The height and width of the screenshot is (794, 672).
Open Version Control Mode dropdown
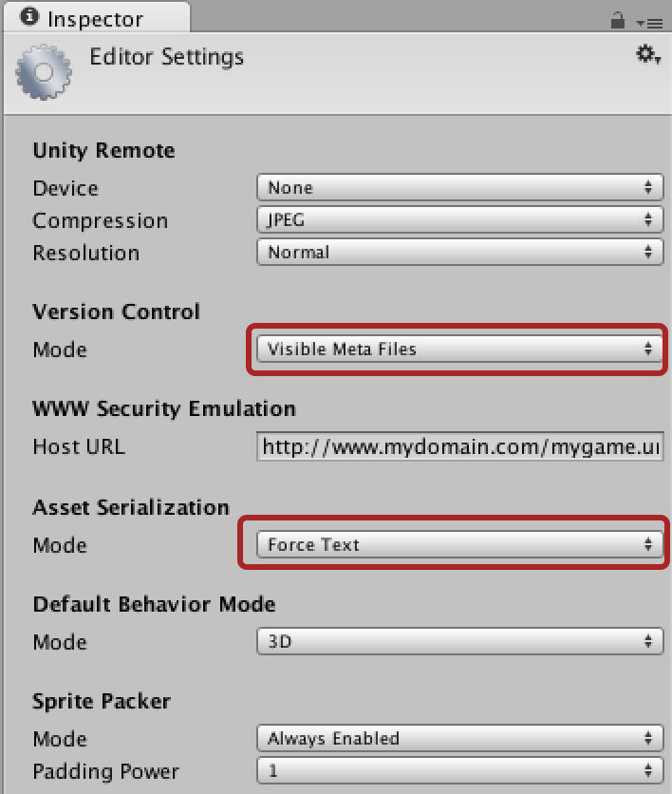click(460, 349)
